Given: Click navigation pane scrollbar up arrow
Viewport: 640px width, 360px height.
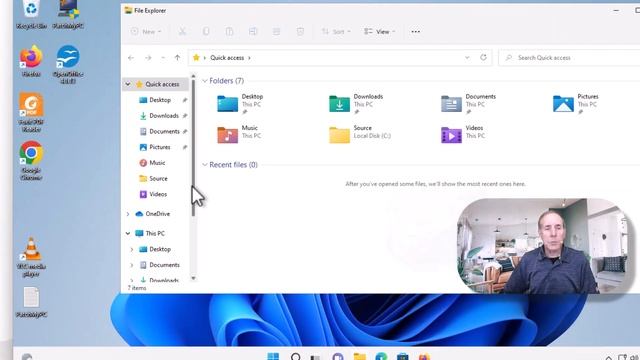Looking at the screenshot, I should (x=193, y=77).
